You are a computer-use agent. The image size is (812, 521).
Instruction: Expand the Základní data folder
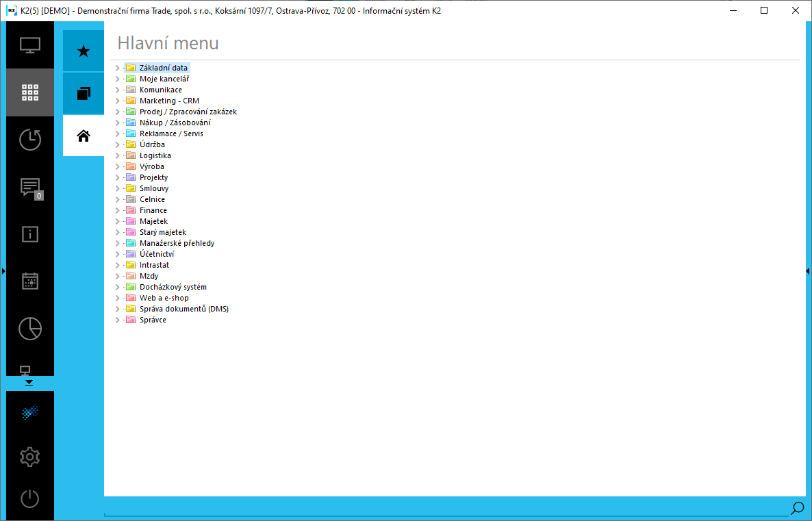tap(118, 68)
